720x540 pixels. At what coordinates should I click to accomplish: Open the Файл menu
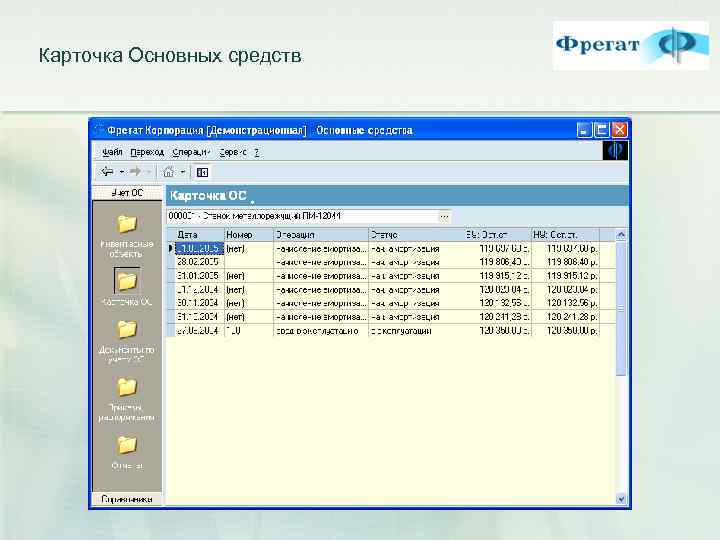point(112,152)
